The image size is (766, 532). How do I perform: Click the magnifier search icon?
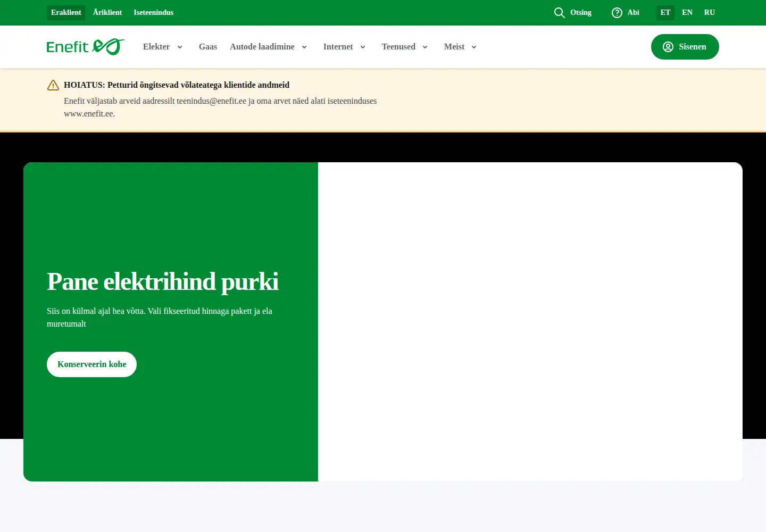coord(559,13)
